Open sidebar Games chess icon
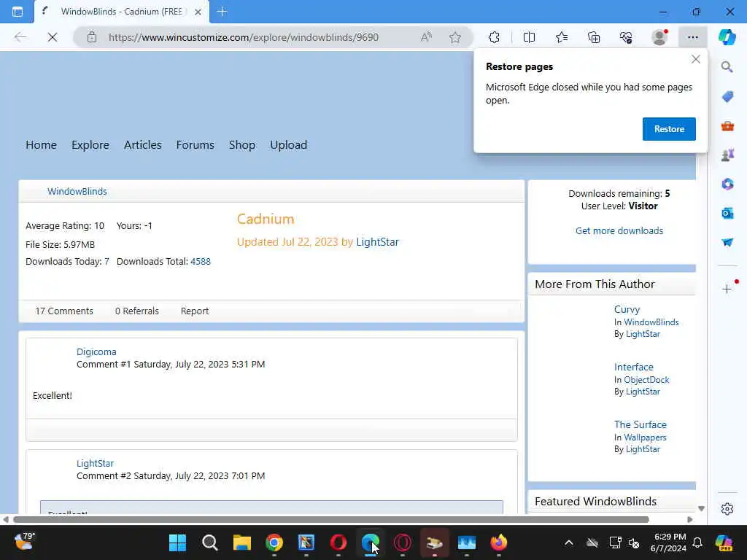Screen dimensions: 747x560 (727, 155)
